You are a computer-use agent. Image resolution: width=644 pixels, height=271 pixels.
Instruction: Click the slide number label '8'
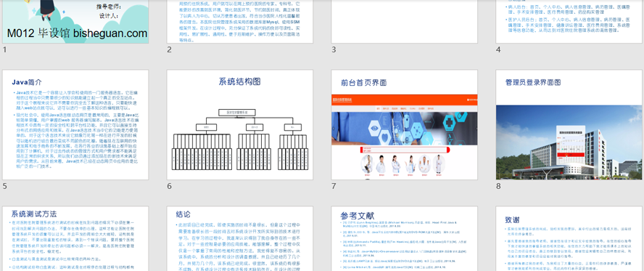(498, 186)
